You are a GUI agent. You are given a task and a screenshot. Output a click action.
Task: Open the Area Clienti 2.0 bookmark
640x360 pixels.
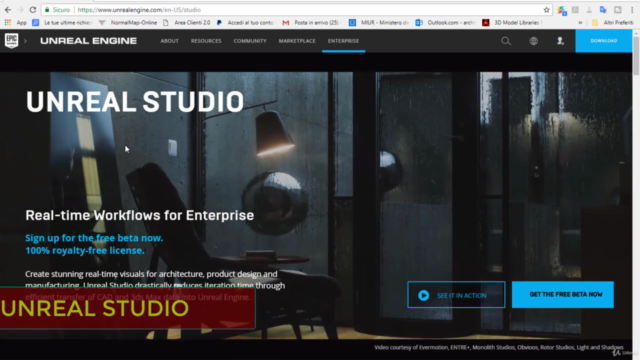tap(187, 23)
